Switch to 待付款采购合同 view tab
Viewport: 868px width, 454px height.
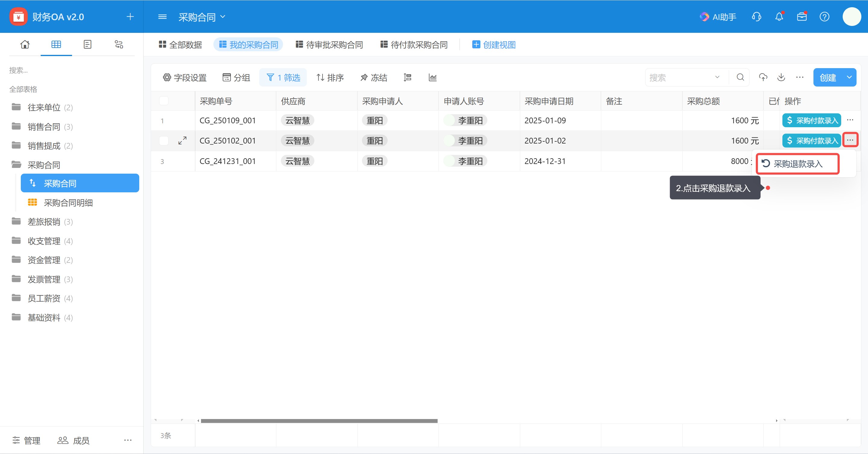(414, 45)
